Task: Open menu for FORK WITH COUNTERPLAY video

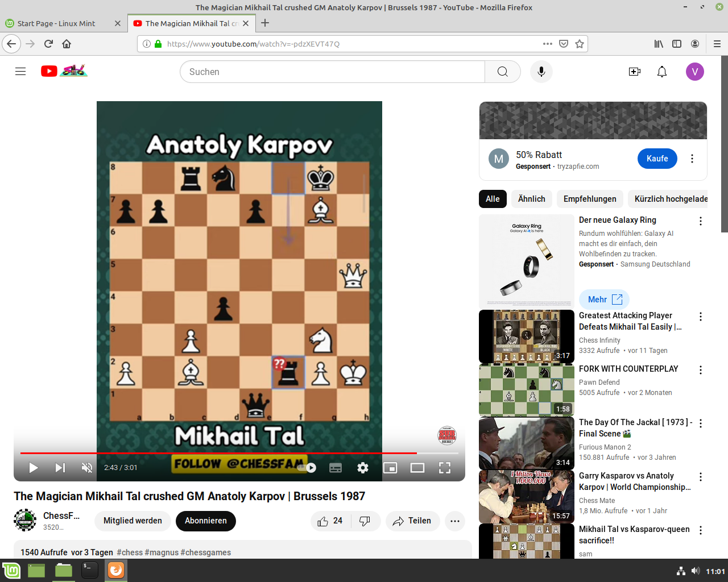Action: coord(701,370)
